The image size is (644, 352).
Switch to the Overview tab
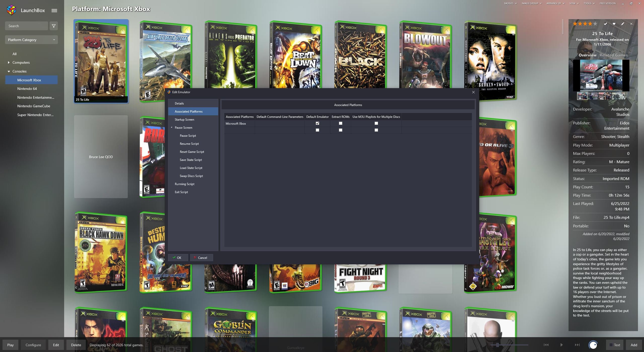click(587, 55)
